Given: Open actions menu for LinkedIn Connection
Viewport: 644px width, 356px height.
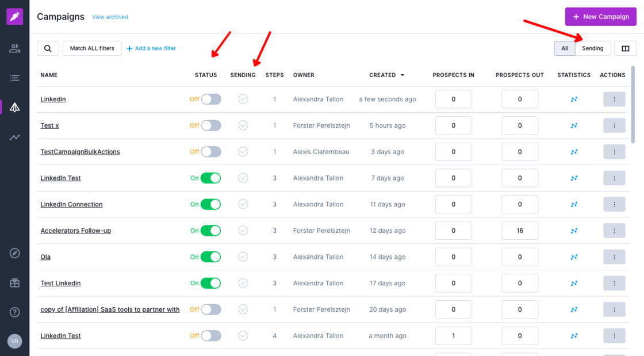Looking at the screenshot, I should click(x=614, y=204).
